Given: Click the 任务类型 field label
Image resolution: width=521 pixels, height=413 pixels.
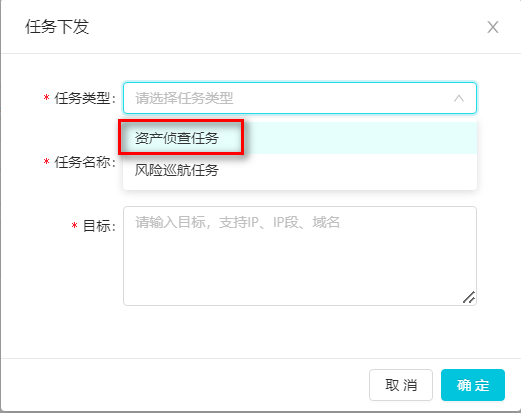Looking at the screenshot, I should [85, 98].
